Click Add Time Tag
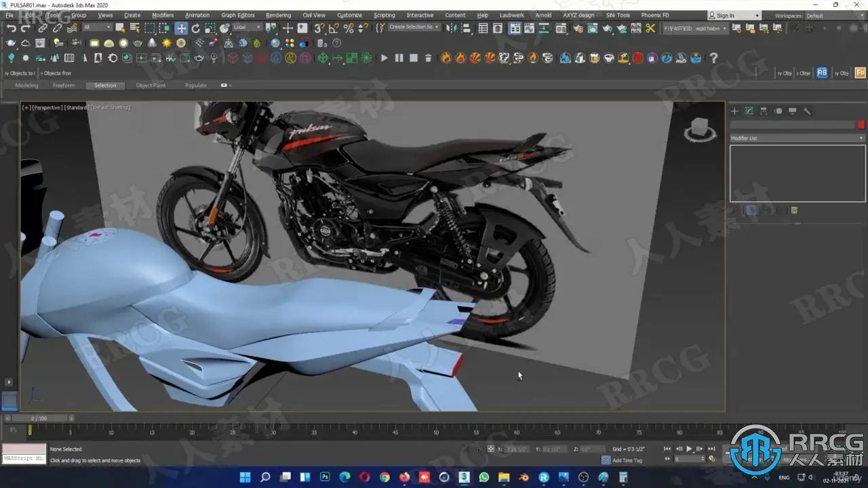This screenshot has width=868, height=488. [x=627, y=460]
